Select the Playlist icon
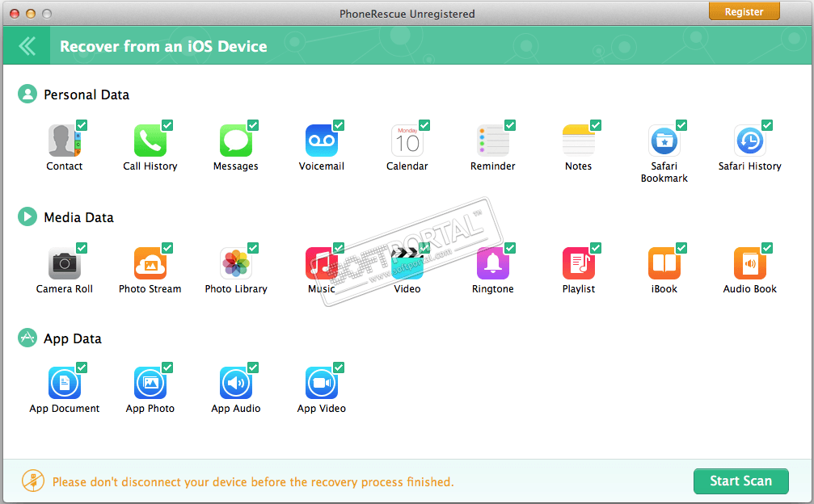This screenshot has height=504, width=814. (578, 263)
